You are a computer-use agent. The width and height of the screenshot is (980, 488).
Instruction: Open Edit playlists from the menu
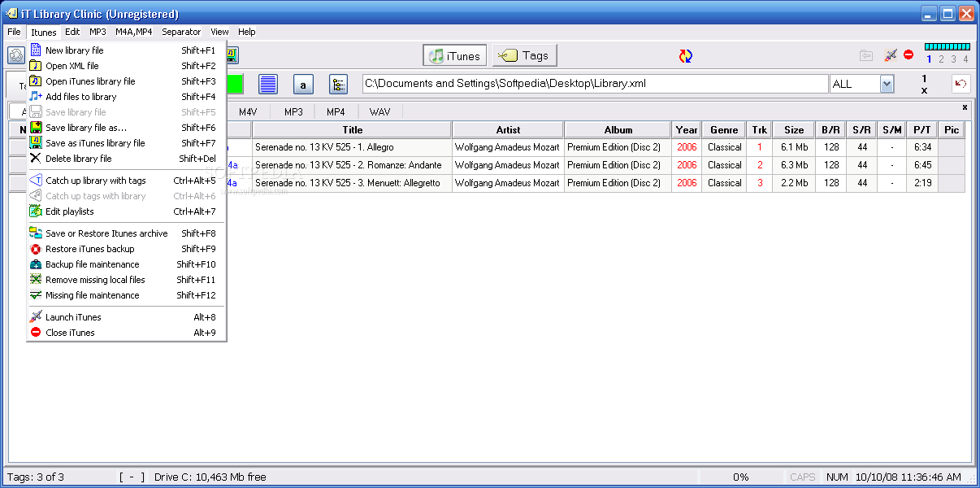click(126, 211)
